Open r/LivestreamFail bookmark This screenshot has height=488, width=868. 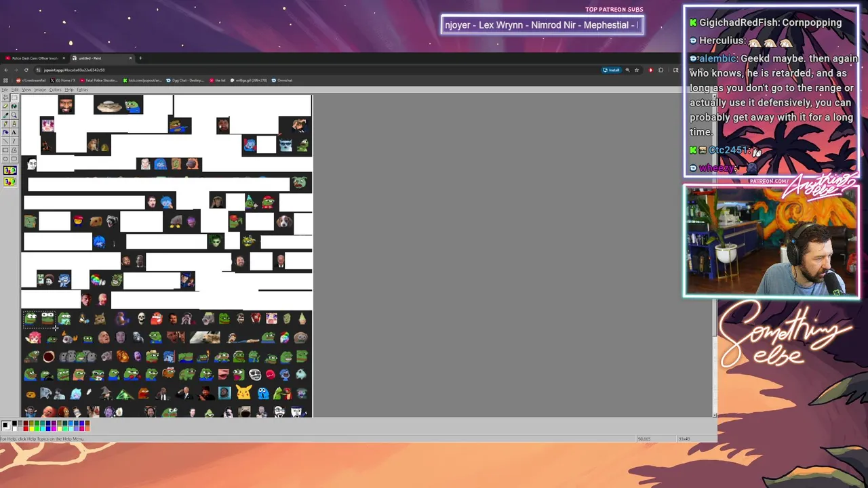click(x=31, y=80)
